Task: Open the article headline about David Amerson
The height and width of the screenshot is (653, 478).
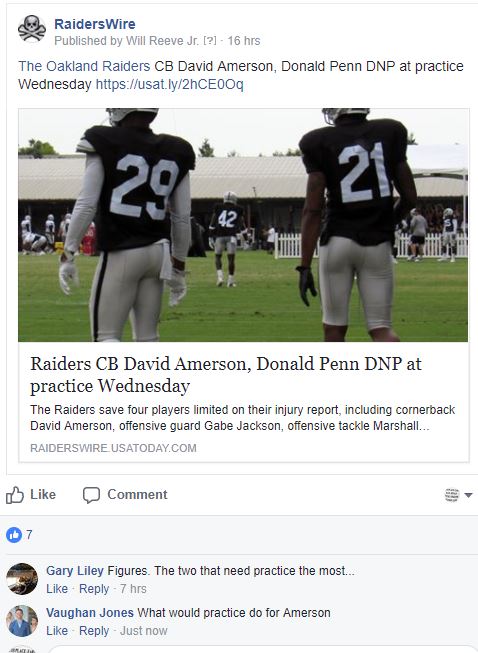Action: tap(225, 375)
